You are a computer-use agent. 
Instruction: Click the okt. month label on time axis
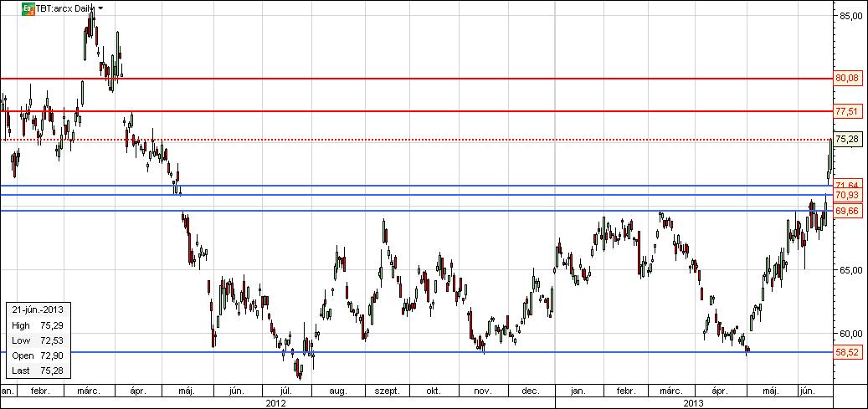(x=434, y=391)
